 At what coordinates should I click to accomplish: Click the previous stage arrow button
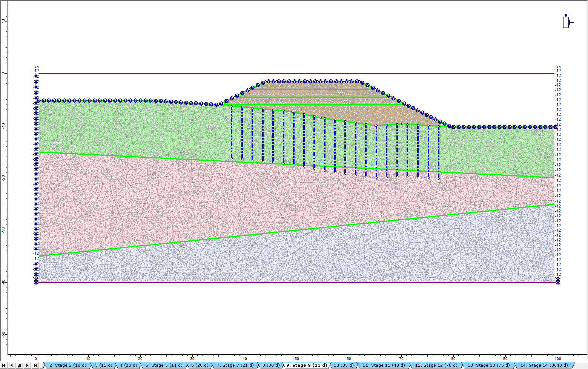11,365
